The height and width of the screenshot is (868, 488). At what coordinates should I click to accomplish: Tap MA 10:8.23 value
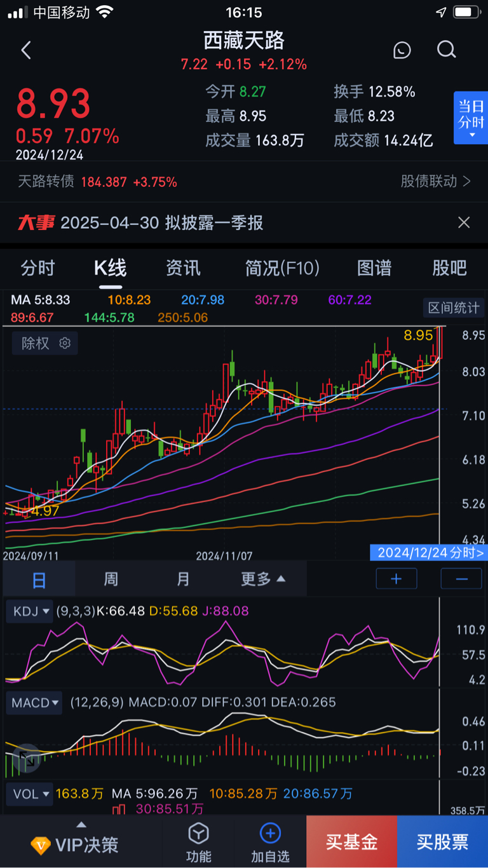coord(129,300)
